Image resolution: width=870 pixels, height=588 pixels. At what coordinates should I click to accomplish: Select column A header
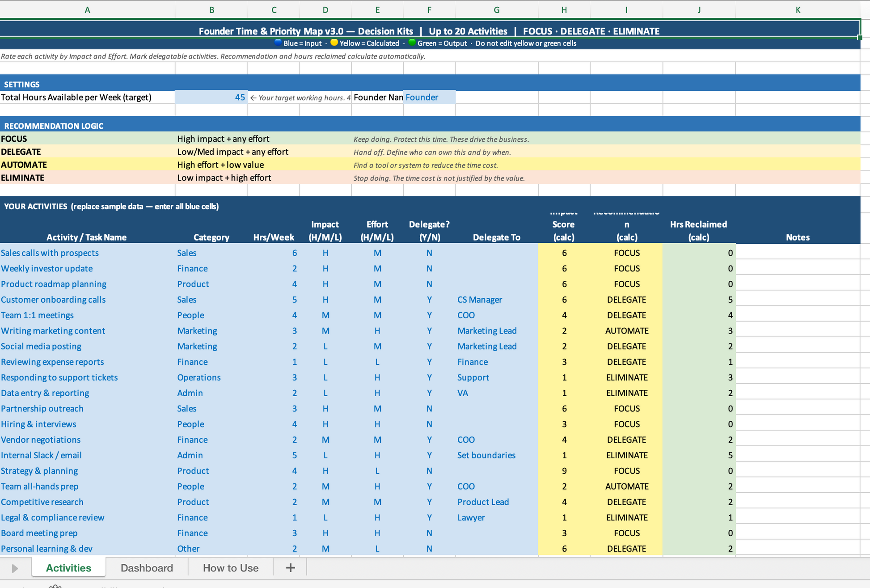[87, 10]
